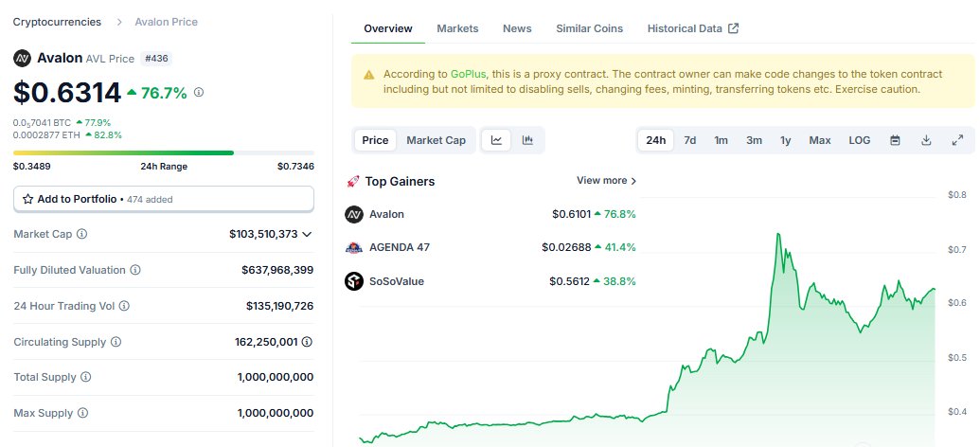Image resolution: width=980 pixels, height=447 pixels.
Task: Click Avalon icon in Top Gainers list
Action: pos(354,214)
